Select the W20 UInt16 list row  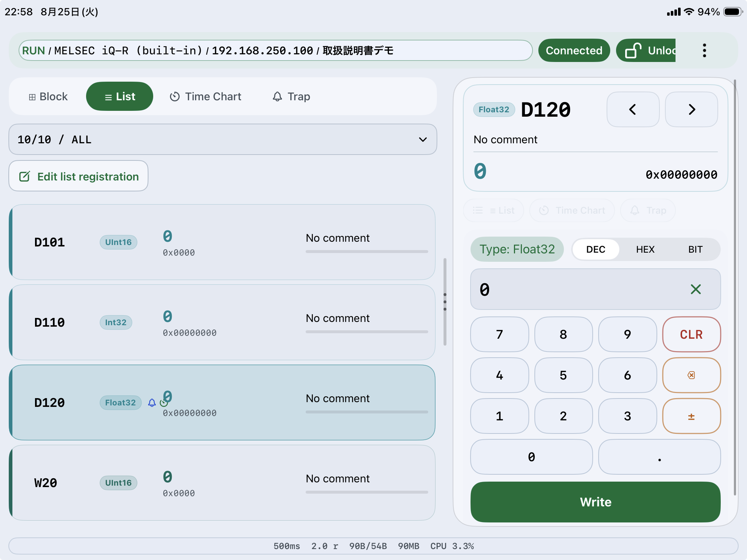click(x=222, y=483)
